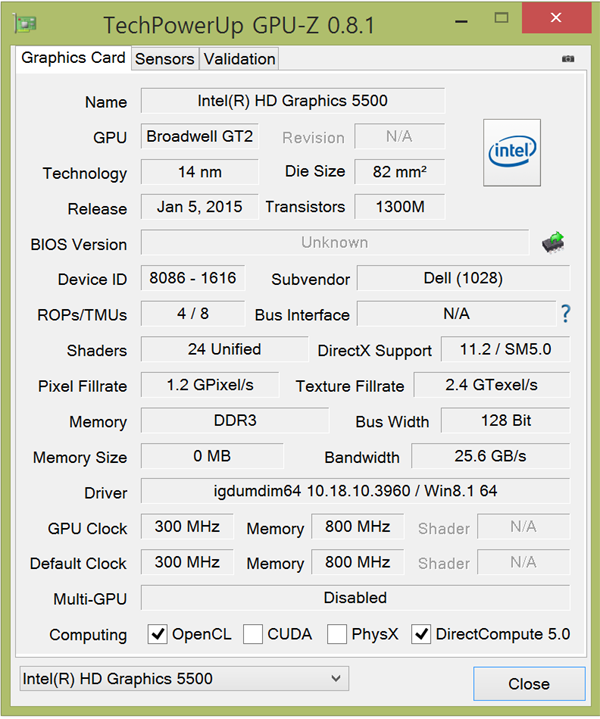Click the Revision N/A field

(x=400, y=136)
